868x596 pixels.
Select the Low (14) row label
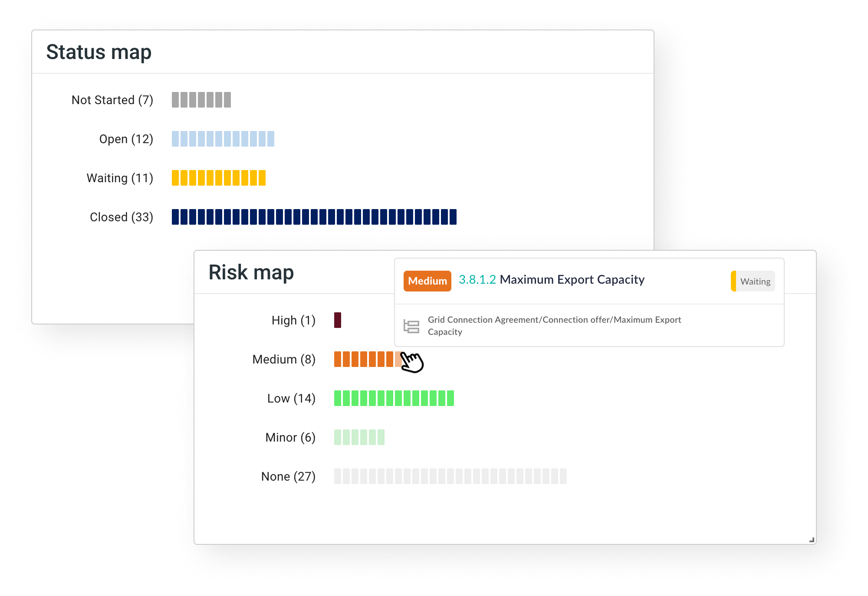291,398
